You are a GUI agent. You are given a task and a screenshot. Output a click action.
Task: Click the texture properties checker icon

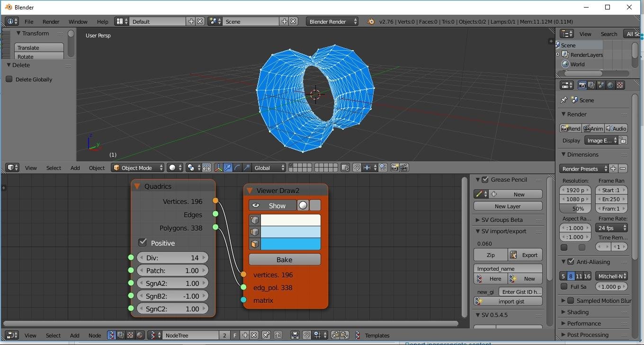[620, 86]
